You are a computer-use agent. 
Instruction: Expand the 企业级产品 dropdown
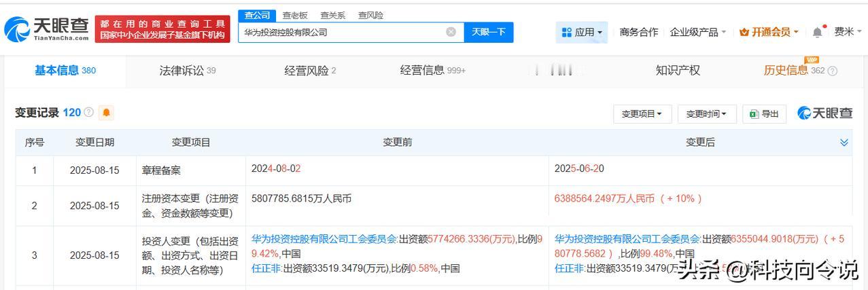pos(698,32)
